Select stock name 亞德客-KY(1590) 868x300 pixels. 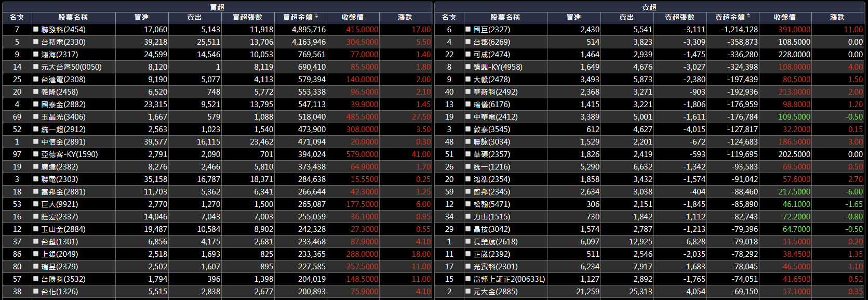[70, 154]
